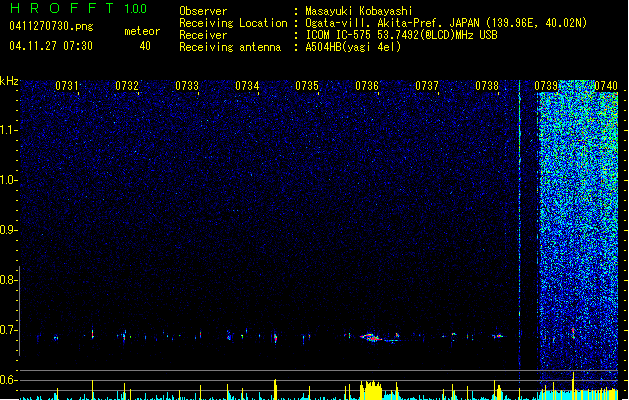Click the meteor count value 40
The height and width of the screenshot is (400, 629).
(145, 46)
